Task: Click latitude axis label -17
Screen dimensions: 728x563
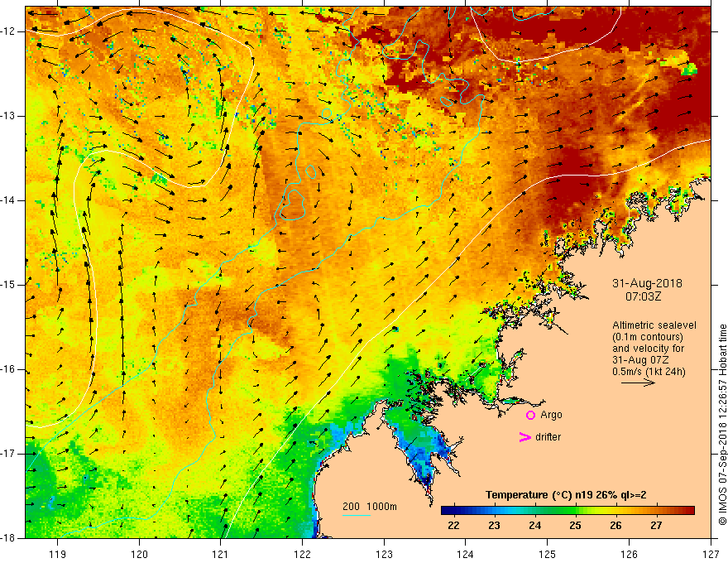Action: (9, 454)
